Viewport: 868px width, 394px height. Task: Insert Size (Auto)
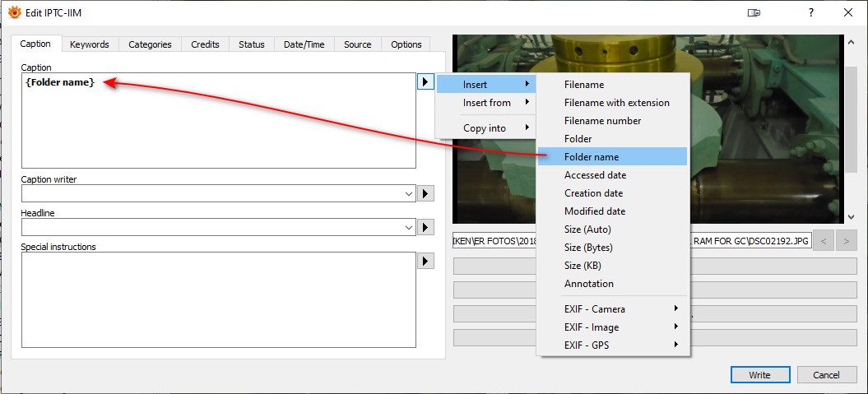(613, 229)
